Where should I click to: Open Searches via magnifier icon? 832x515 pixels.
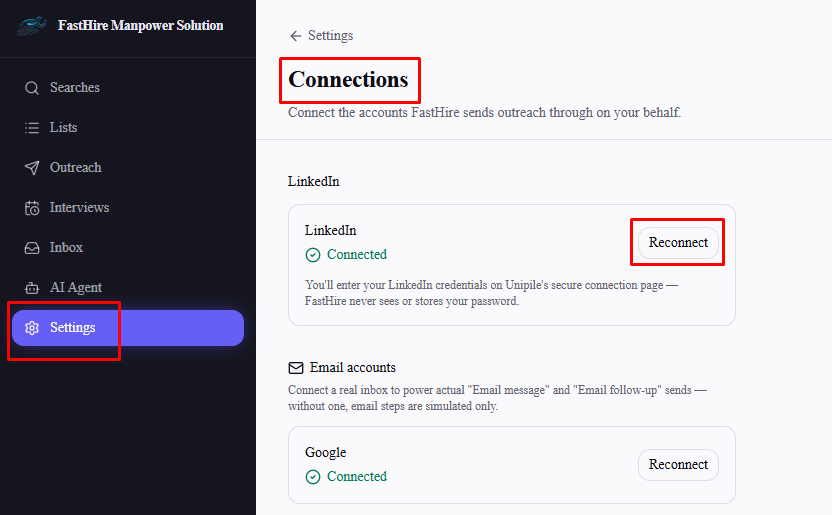coord(32,88)
